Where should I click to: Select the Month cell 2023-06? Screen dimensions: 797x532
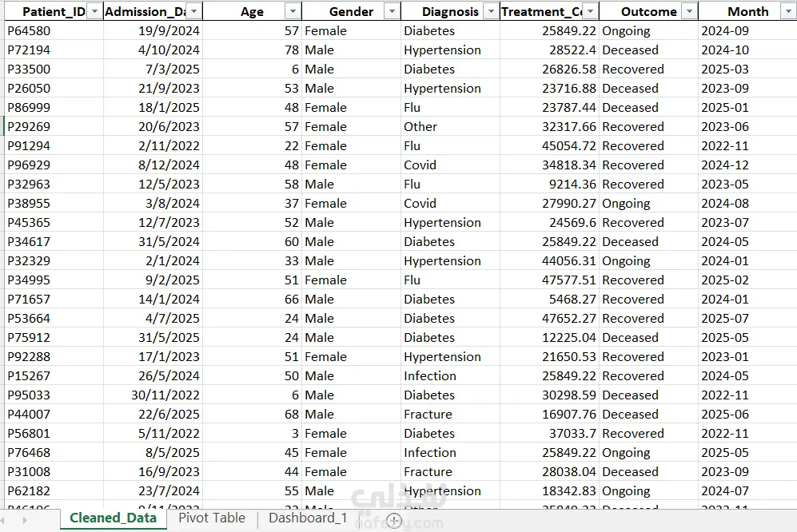pyautogui.click(x=747, y=126)
